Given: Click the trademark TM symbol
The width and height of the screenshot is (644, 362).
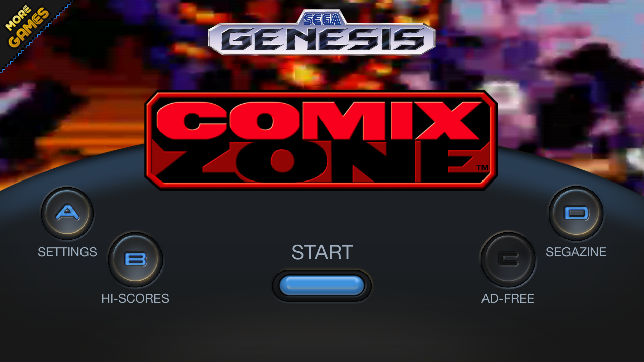Looking at the screenshot, I should click(481, 167).
